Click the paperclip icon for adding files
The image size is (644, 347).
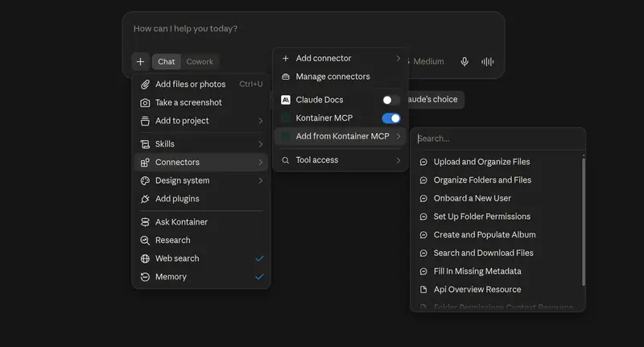[x=145, y=85]
